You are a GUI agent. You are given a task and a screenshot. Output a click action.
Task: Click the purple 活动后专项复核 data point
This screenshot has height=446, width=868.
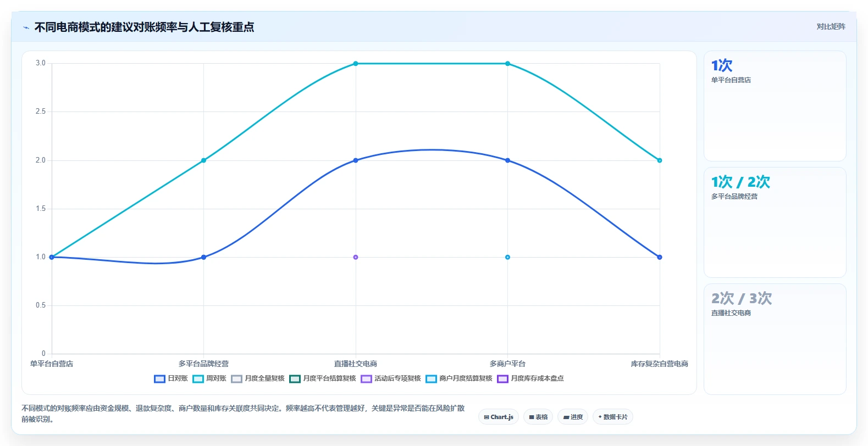click(356, 257)
